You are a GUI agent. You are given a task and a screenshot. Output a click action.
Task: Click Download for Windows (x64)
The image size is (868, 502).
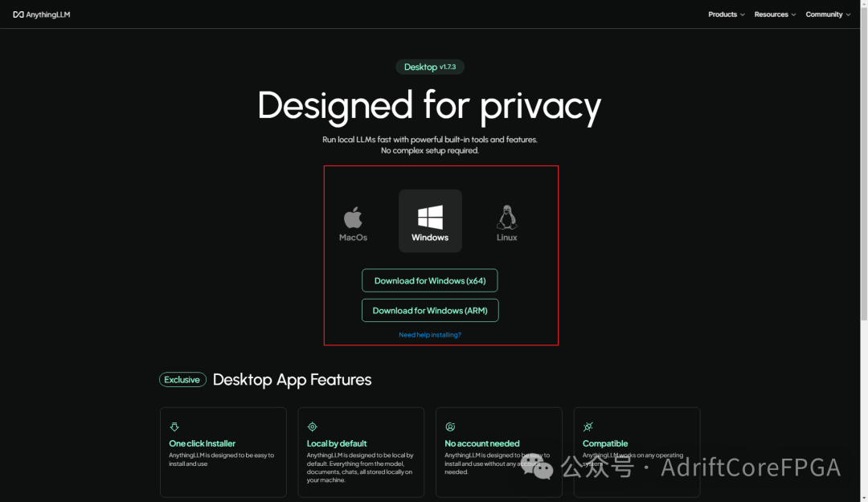(429, 280)
